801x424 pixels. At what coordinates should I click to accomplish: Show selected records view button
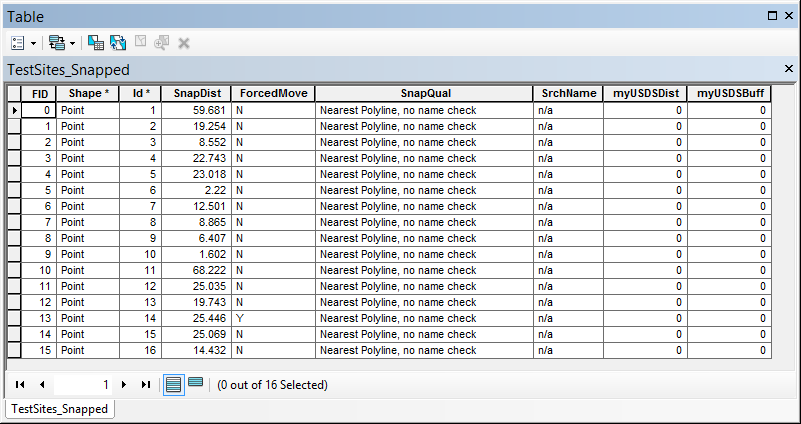pos(196,382)
